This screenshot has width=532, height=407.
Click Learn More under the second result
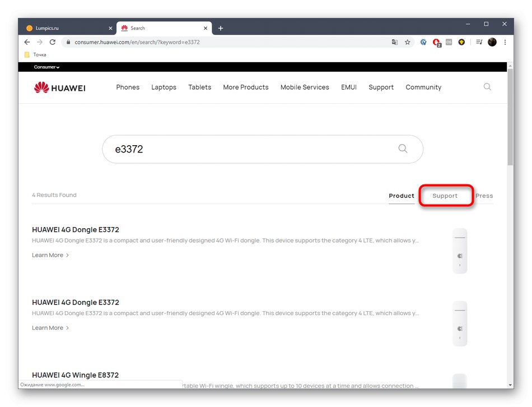[50, 328]
